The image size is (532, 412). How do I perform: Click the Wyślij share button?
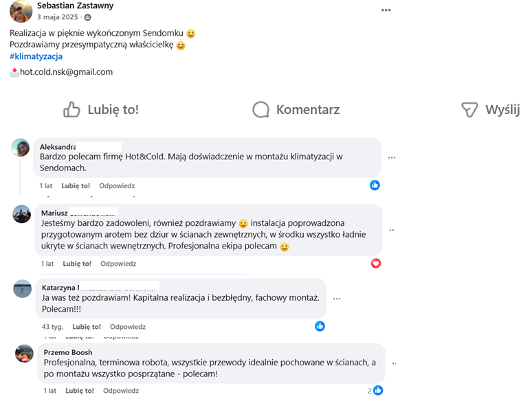click(490, 110)
